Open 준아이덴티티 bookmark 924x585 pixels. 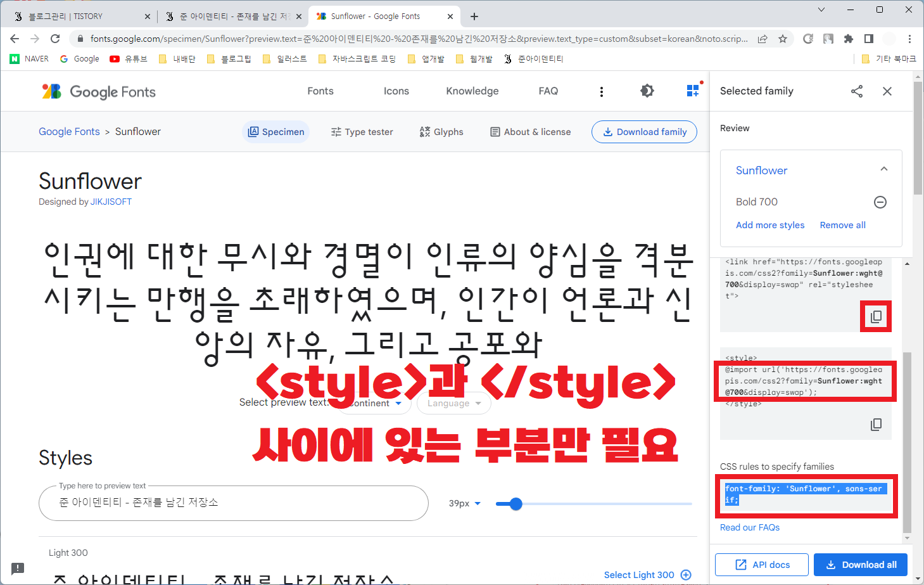coord(533,59)
